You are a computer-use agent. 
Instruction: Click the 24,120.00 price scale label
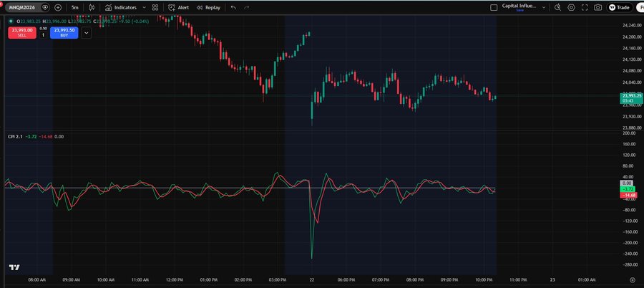(632, 59)
